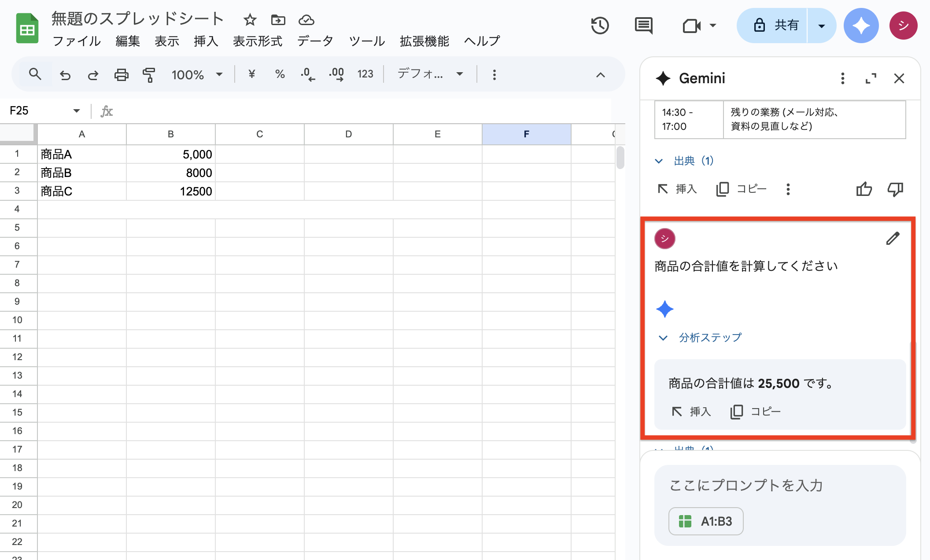Click the paint format roller icon
930x560 pixels.
(x=149, y=75)
